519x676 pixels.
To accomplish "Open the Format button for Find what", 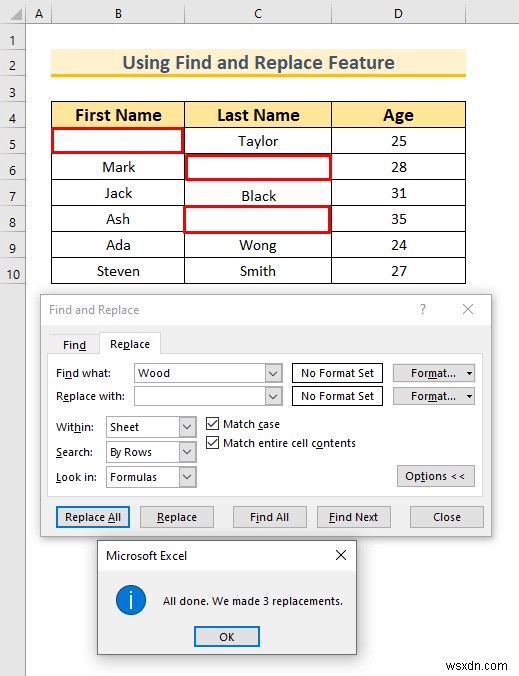I will click(434, 373).
